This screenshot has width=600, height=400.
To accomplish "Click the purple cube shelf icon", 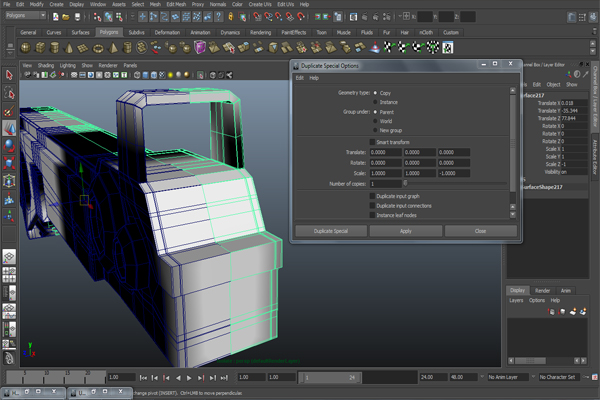I will (x=200, y=48).
